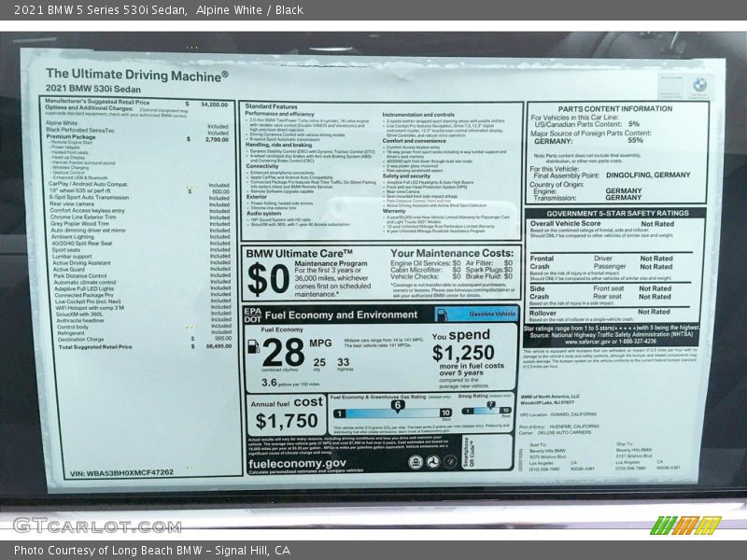Click the Photo Courtesy of Long Beach BMW caption
747x560 pixels.
click(x=149, y=550)
